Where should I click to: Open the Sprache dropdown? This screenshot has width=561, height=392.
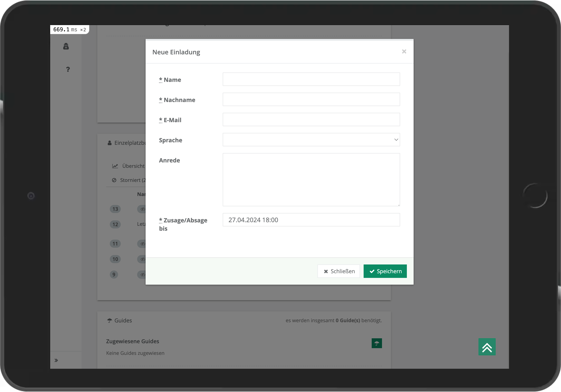tap(311, 140)
